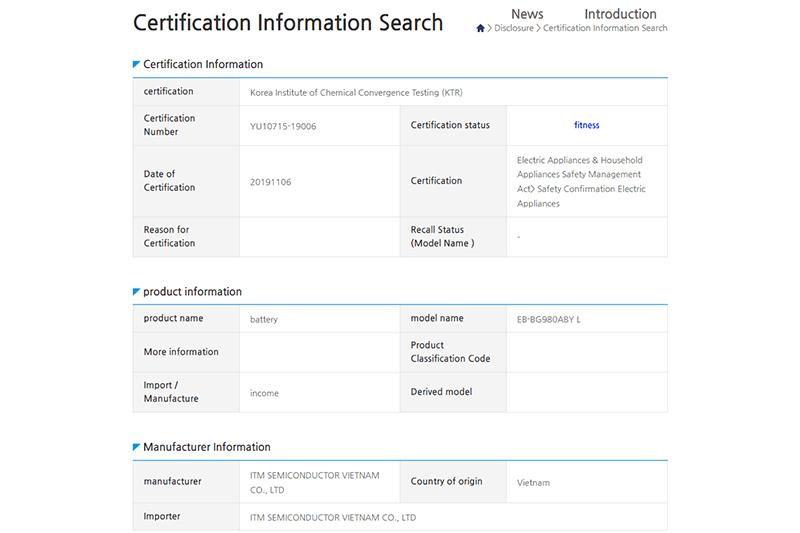Click the Korea Institute of Chemical Convergence Testing text

tap(356, 92)
